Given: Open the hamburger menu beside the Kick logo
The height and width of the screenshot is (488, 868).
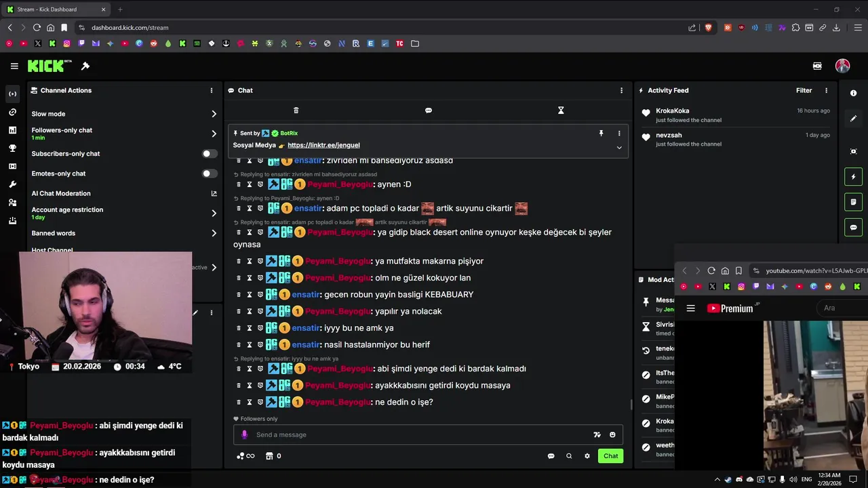Looking at the screenshot, I should click(14, 66).
